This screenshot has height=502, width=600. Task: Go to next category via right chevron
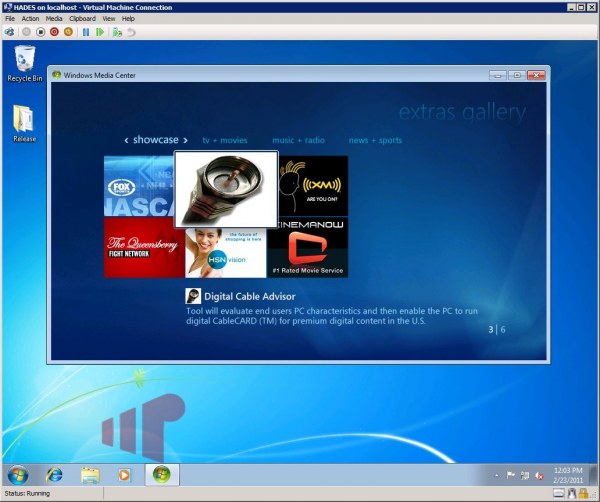(x=185, y=140)
